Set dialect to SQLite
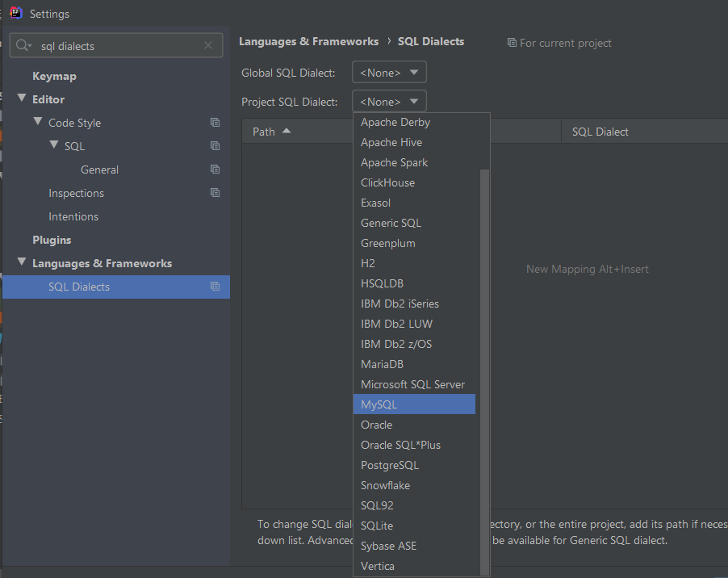This screenshot has height=578, width=728. pos(414,526)
